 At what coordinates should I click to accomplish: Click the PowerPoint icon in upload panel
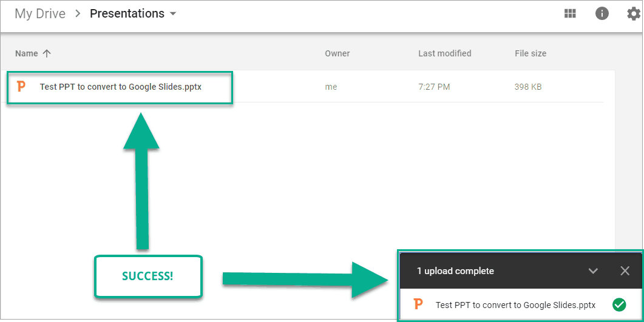418,304
